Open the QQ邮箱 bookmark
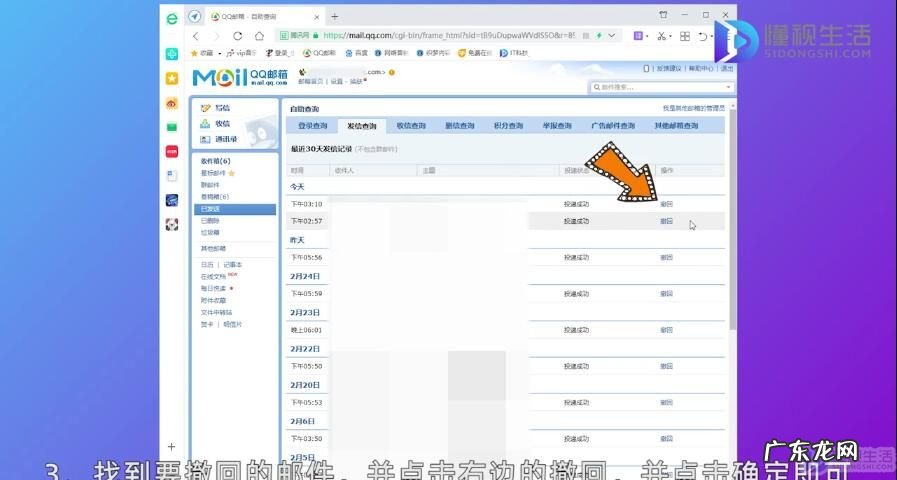Viewport: 897px width, 480px height. 319,53
